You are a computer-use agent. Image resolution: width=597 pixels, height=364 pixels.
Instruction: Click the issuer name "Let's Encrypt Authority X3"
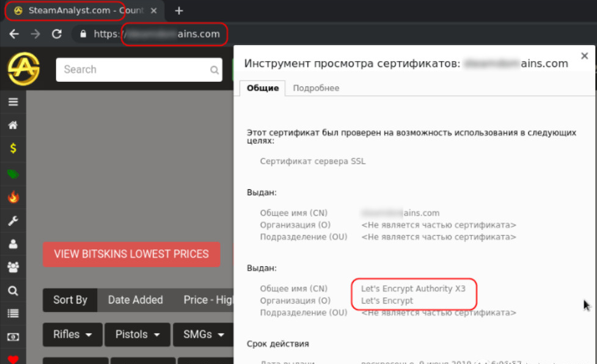click(413, 289)
